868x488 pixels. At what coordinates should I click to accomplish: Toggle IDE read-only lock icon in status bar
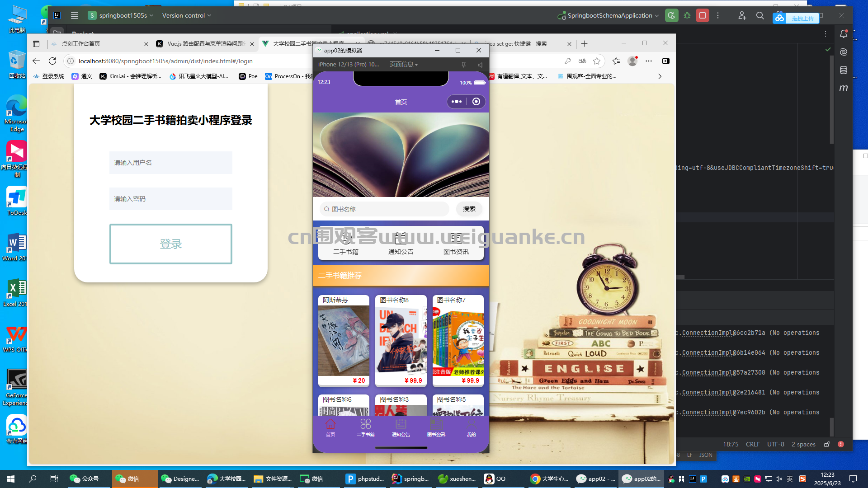[827, 444]
